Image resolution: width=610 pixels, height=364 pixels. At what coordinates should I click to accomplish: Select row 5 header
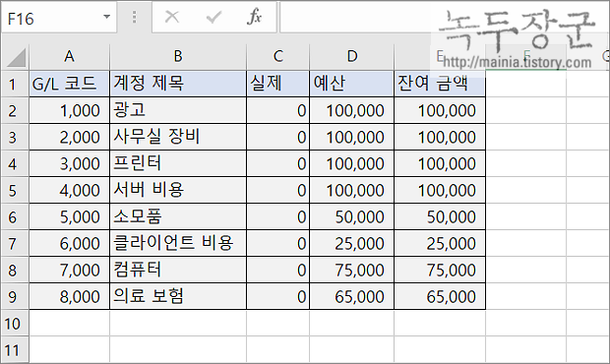[x=15, y=190]
